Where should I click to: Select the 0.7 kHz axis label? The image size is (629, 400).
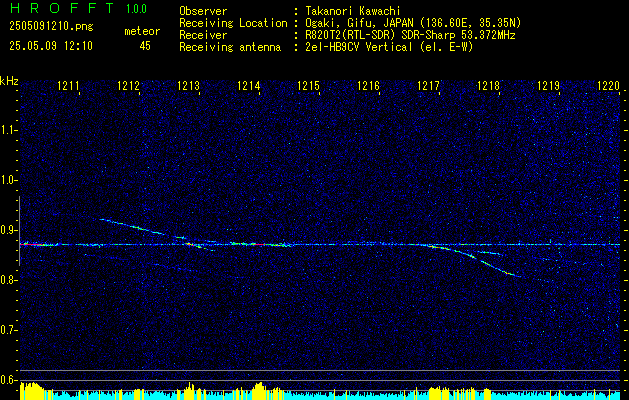[9, 330]
